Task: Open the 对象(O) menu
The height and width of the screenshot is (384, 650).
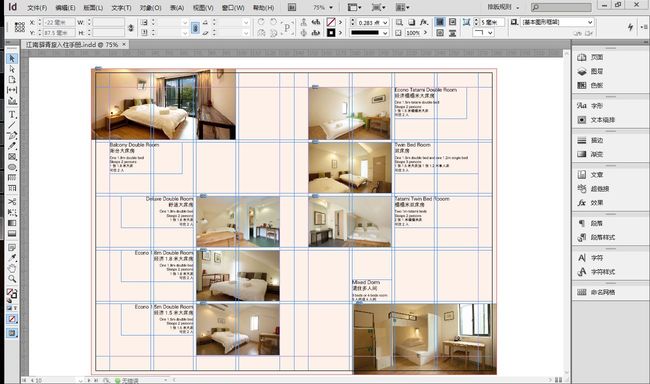Action: pyautogui.click(x=150, y=8)
